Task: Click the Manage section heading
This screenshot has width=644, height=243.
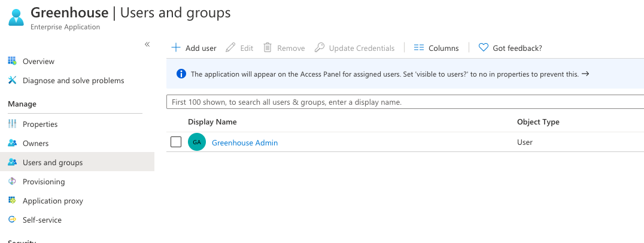Action: pos(22,104)
